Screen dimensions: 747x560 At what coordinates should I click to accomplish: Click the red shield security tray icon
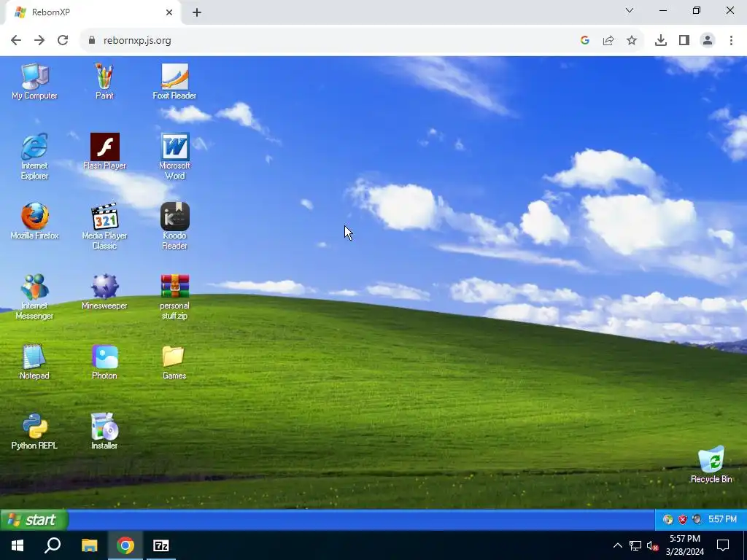[x=683, y=519]
